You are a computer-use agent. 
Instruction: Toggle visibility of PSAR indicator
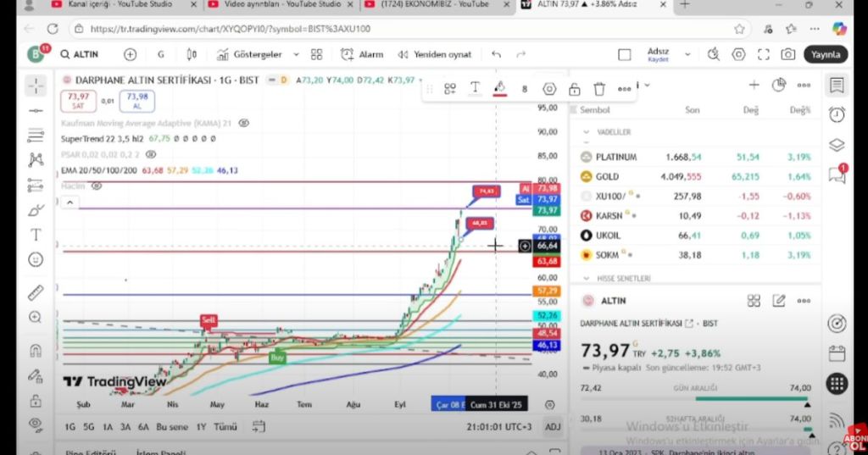[150, 154]
